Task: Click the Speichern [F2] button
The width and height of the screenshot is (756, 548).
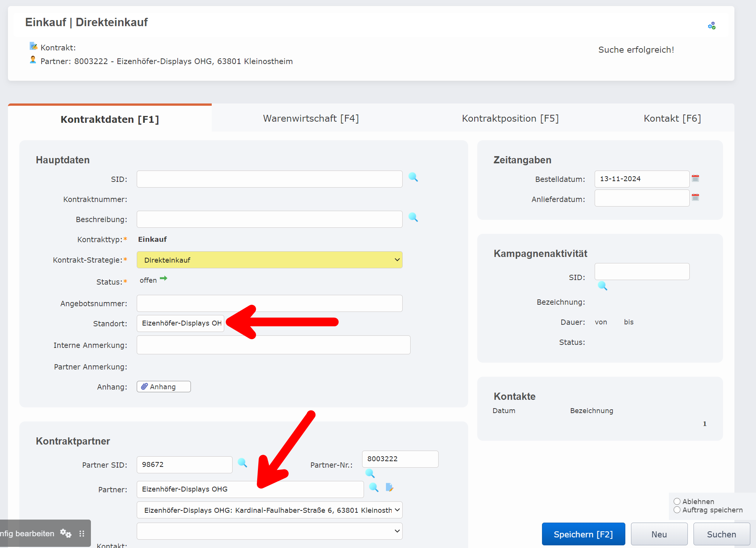Action: [x=583, y=534]
